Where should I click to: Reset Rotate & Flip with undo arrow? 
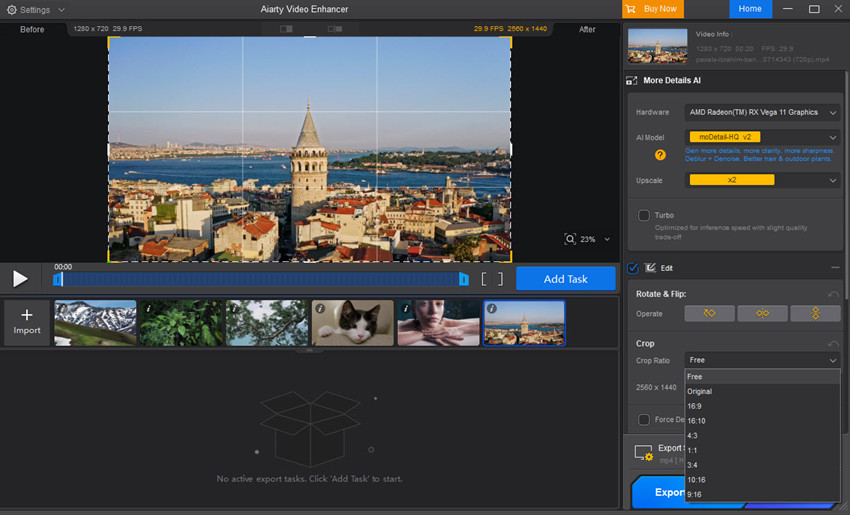[x=833, y=294]
